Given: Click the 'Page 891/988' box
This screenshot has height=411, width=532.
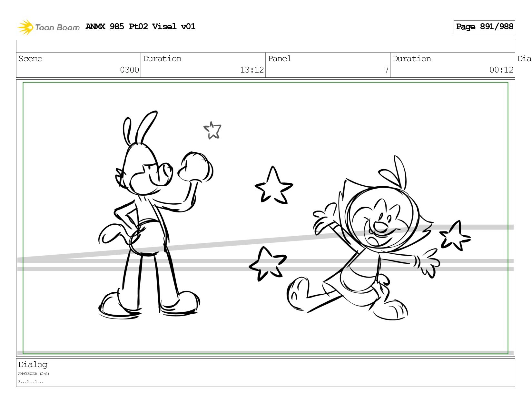Looking at the screenshot, I should (484, 27).
